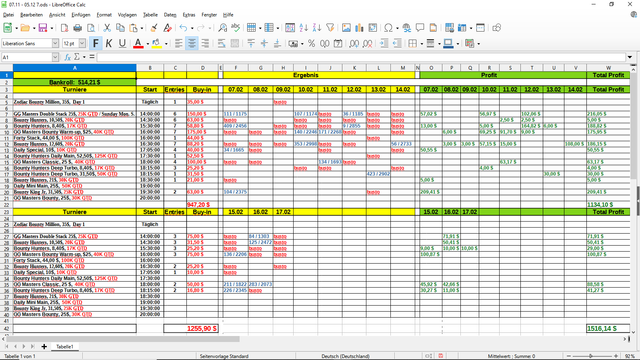Screen dimensions: 640x360
Task: Toggle center horizontal alignment
Action: [x=191, y=43]
